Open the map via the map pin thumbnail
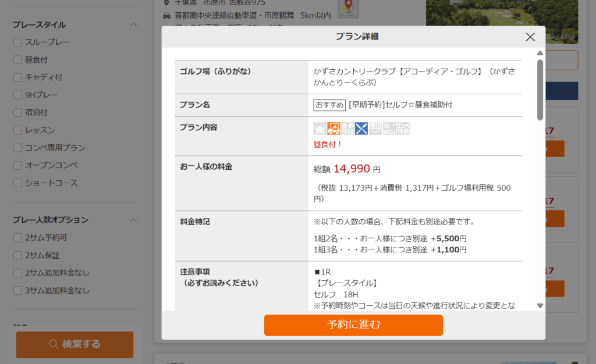Viewport: 596px width, 364px height. click(348, 9)
